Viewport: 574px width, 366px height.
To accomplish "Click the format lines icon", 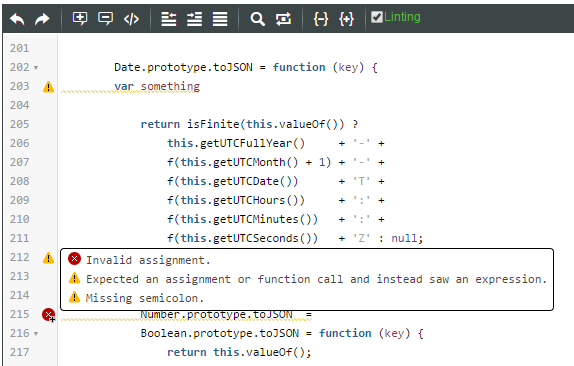I will tap(220, 19).
